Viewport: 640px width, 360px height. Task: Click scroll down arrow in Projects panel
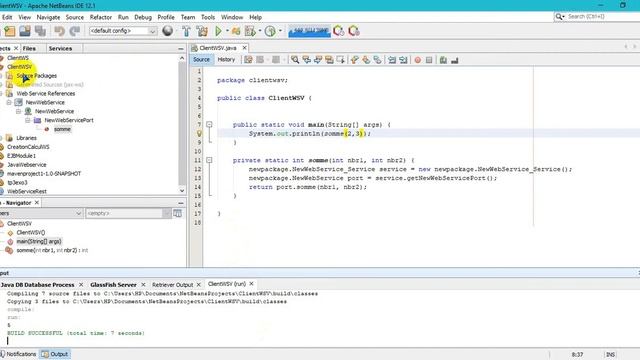182,191
